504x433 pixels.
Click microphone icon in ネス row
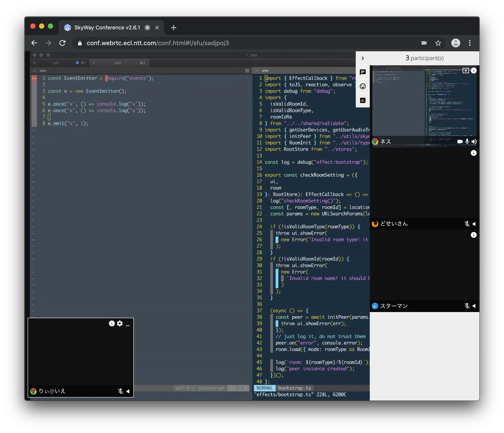pos(467,142)
